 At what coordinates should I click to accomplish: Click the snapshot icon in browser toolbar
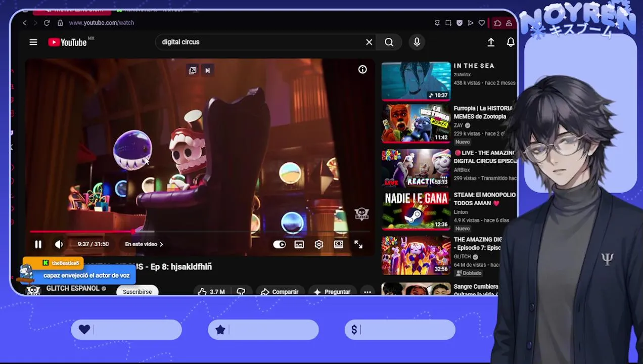pos(448,23)
